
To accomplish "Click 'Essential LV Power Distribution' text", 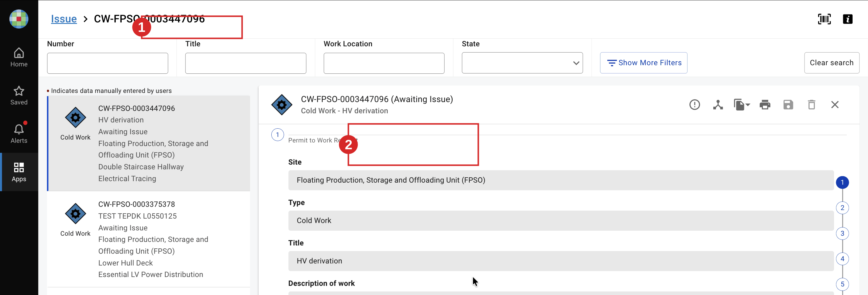I will [151, 275].
